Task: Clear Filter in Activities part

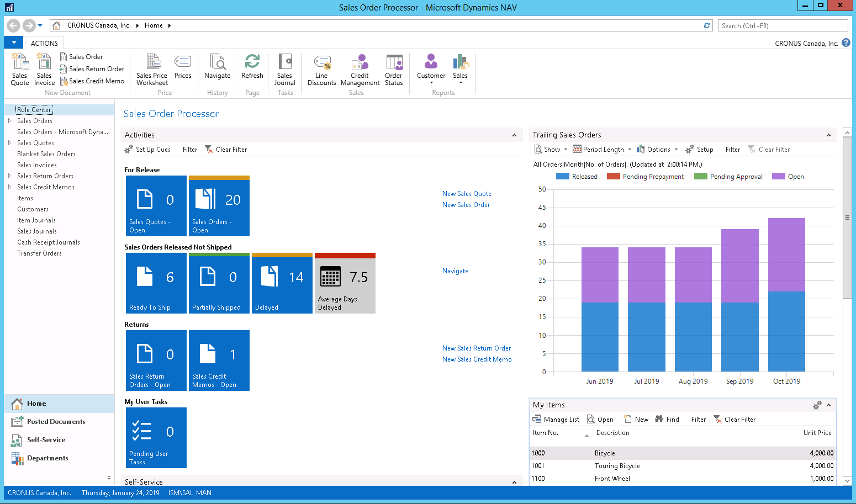Action: tap(226, 150)
